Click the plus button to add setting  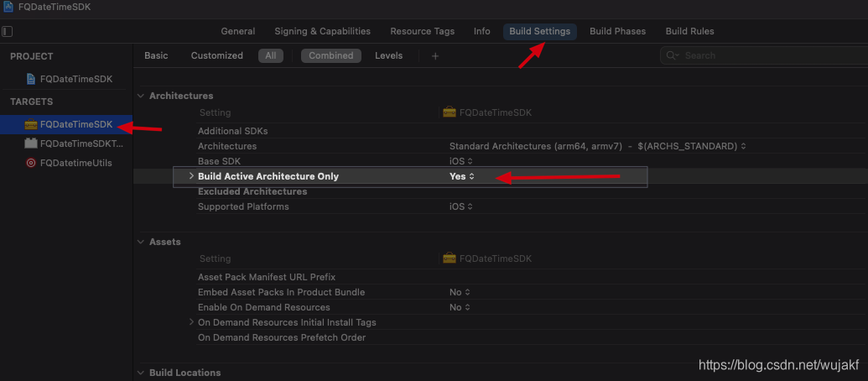[x=435, y=56]
